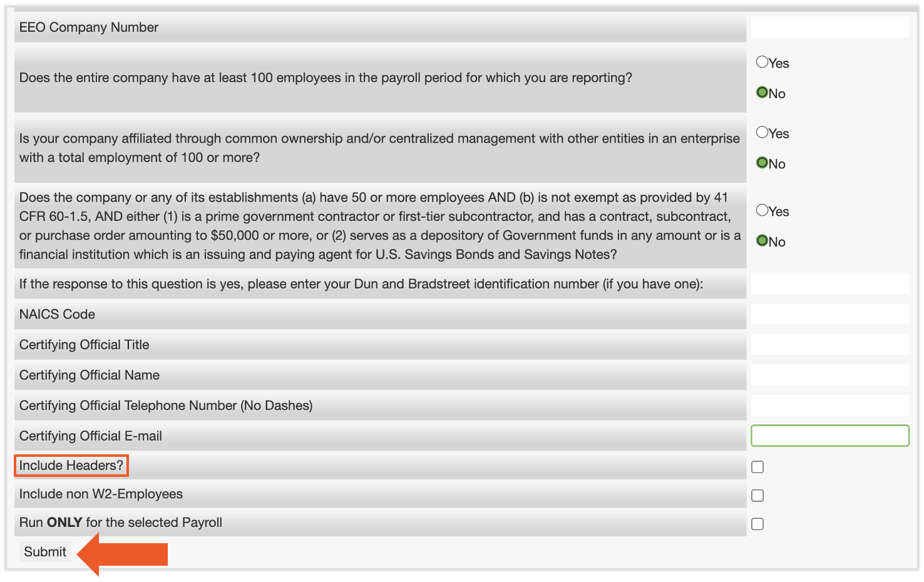Check the Include non W2-Employees box
Image resolution: width=924 pixels, height=582 pixels.
tap(757, 495)
